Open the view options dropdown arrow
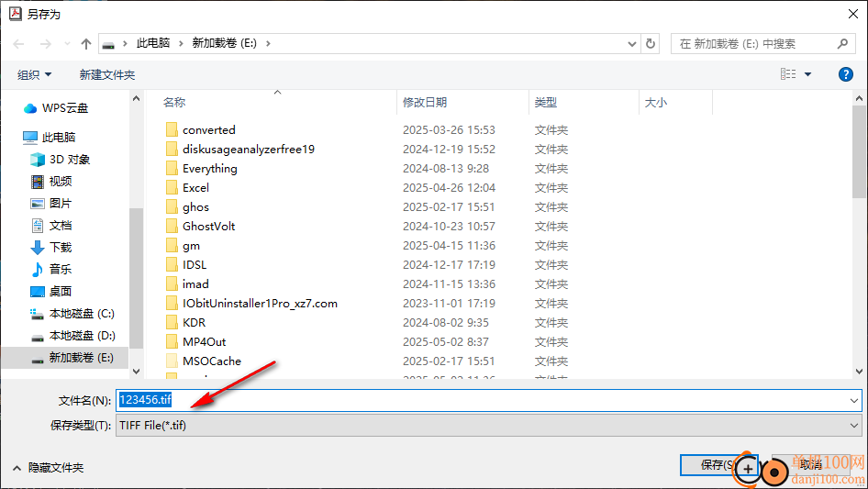This screenshot has height=489, width=868. pos(807,74)
